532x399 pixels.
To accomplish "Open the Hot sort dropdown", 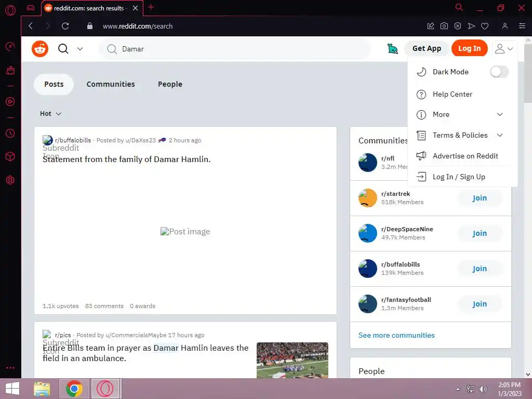I will click(50, 114).
